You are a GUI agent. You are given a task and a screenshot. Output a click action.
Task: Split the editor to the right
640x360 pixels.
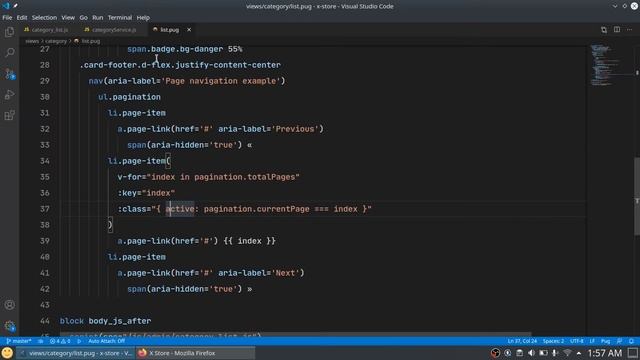[617, 30]
